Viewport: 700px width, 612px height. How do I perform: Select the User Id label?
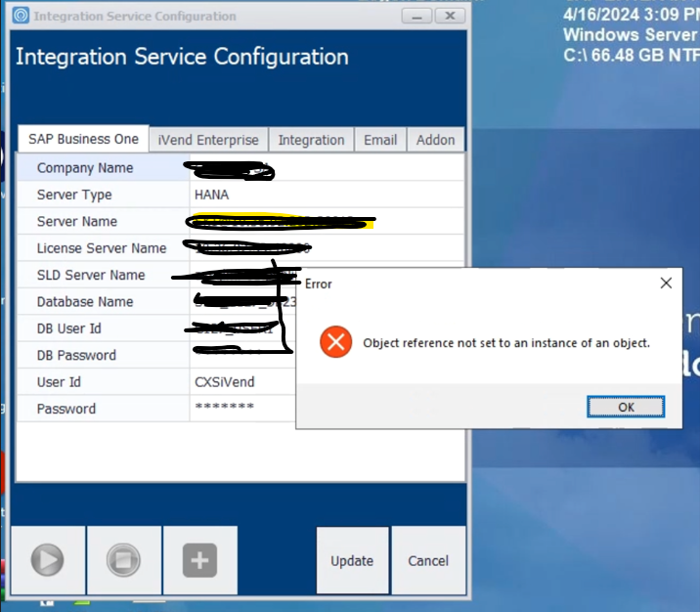(59, 382)
